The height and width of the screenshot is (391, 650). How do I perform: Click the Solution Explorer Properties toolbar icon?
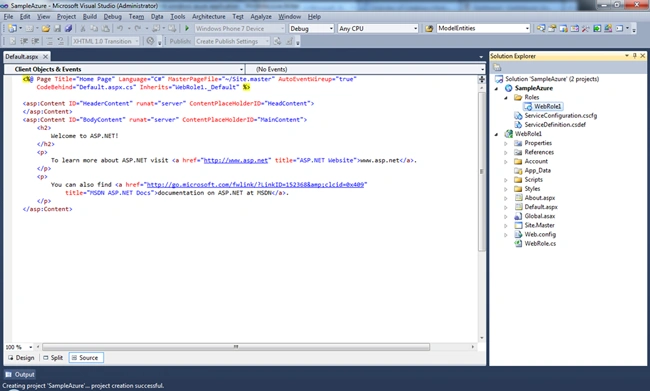497,68
